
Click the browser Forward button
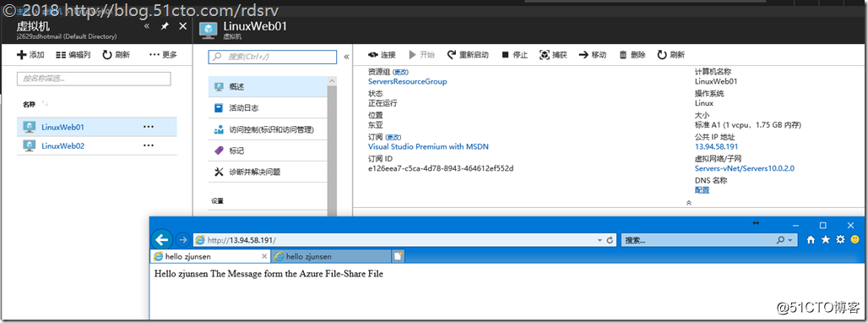(182, 240)
